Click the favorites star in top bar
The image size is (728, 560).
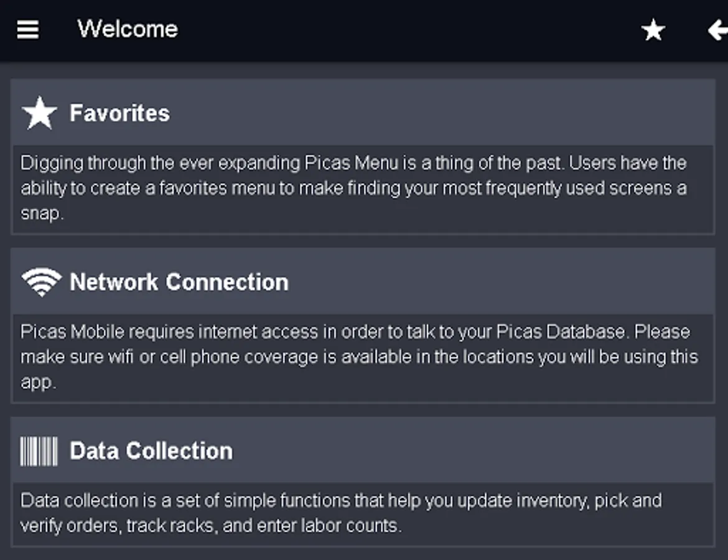tap(653, 30)
